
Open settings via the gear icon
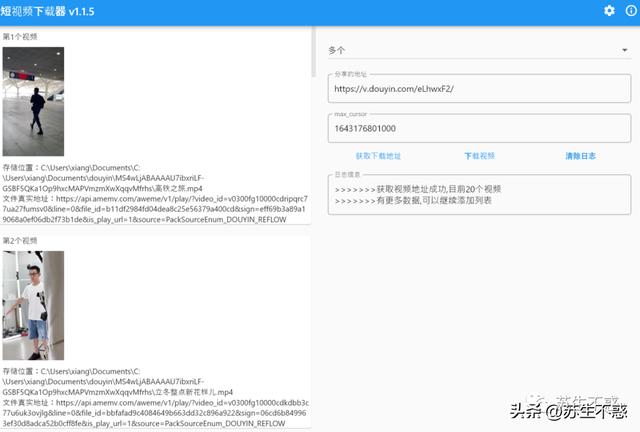point(609,11)
